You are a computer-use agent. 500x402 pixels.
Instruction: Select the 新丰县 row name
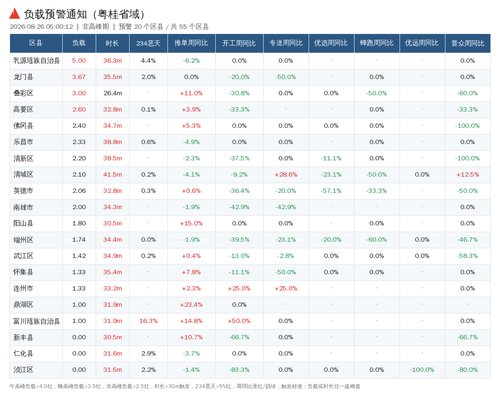coord(23,337)
